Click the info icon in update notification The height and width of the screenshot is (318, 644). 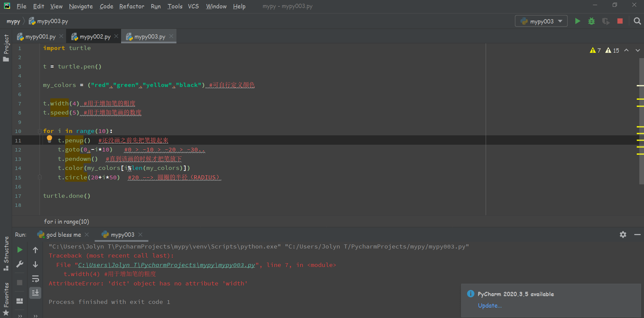click(471, 294)
